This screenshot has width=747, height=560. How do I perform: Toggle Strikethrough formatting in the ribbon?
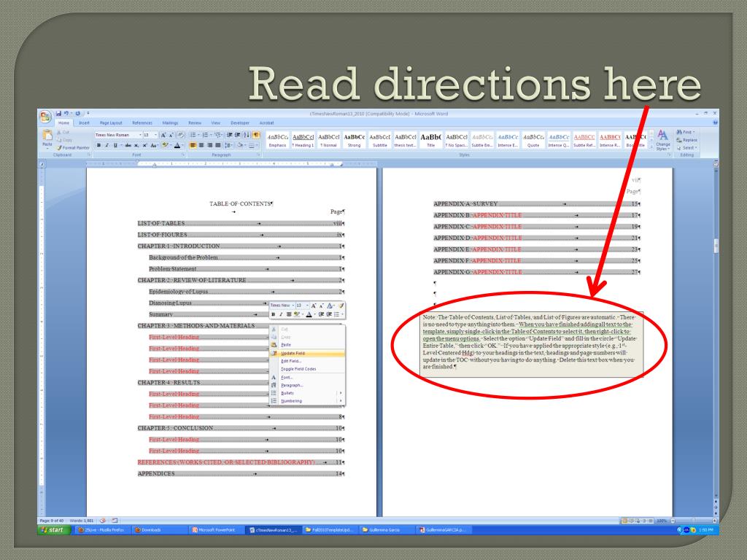(x=128, y=145)
